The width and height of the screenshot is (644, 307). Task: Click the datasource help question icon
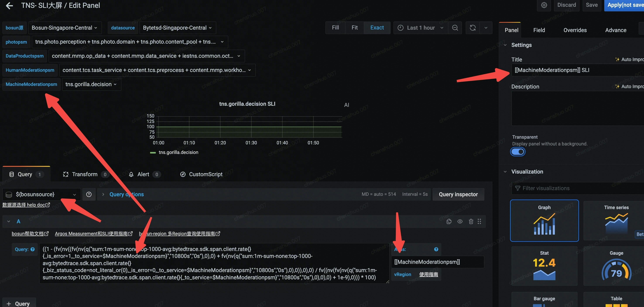(x=89, y=194)
